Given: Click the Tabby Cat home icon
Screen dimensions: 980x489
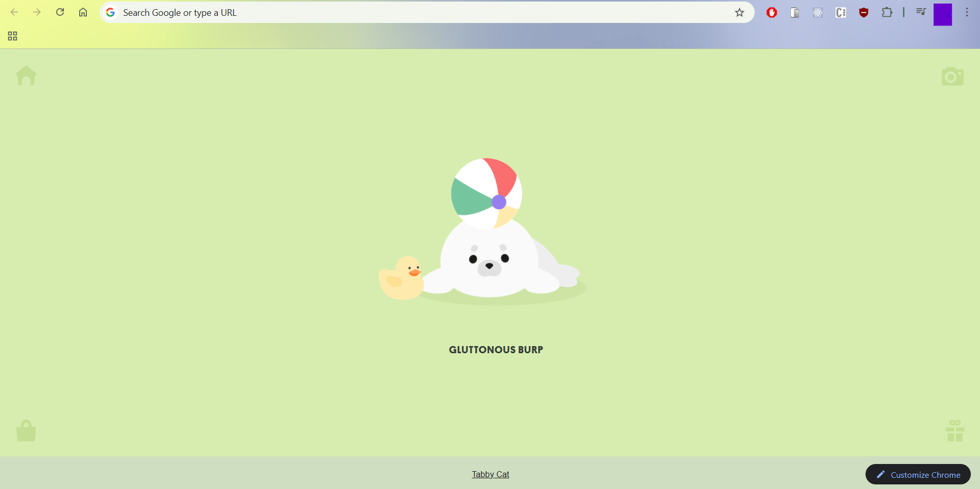Looking at the screenshot, I should [26, 76].
